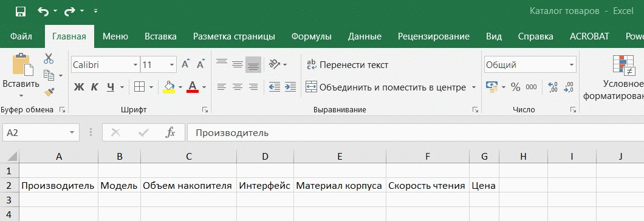The image size is (644, 221).
Task: Increase font size with the large A icon
Action: click(x=186, y=64)
